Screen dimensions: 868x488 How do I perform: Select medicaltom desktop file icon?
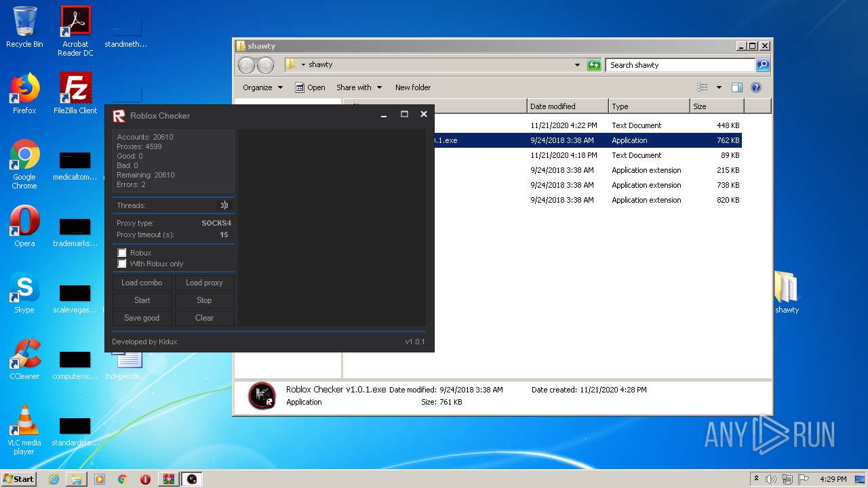click(x=75, y=165)
